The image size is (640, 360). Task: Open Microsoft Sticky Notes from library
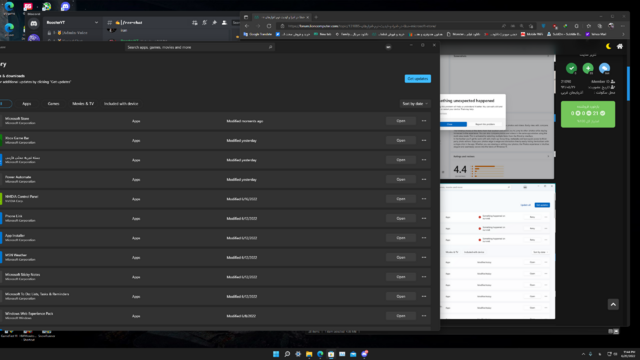(x=401, y=277)
